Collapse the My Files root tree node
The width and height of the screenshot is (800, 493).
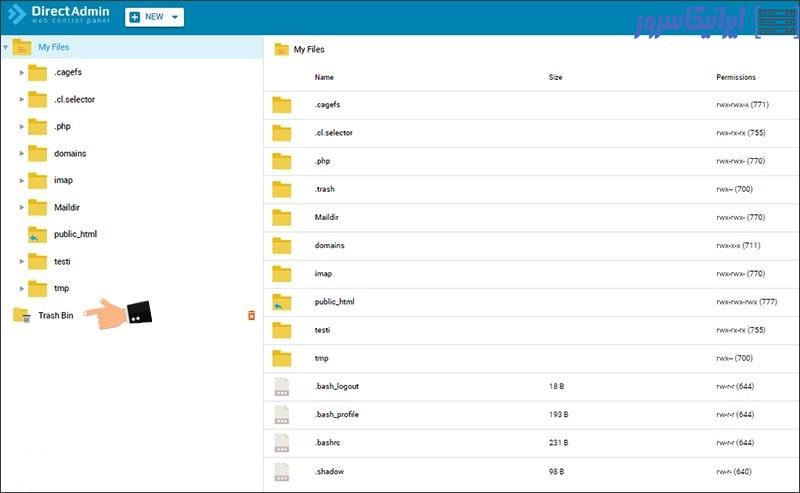point(6,47)
